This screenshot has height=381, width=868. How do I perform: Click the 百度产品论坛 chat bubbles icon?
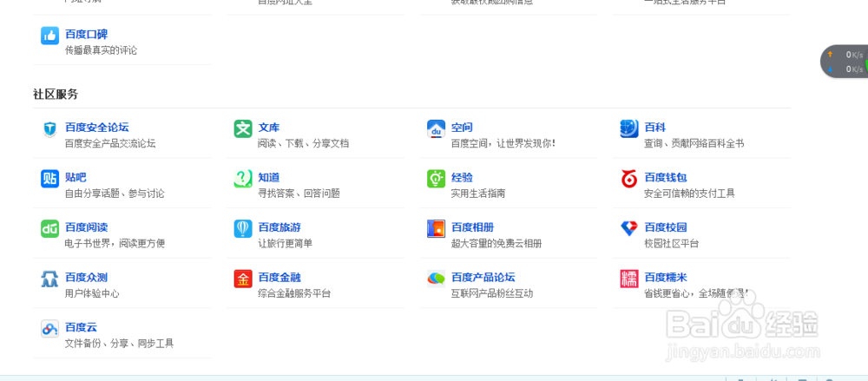tap(437, 279)
